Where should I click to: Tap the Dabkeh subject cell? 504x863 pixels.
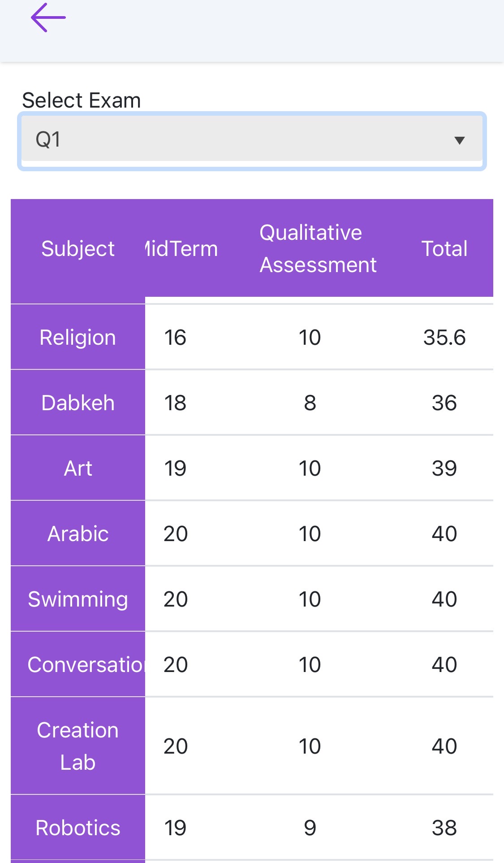click(78, 403)
